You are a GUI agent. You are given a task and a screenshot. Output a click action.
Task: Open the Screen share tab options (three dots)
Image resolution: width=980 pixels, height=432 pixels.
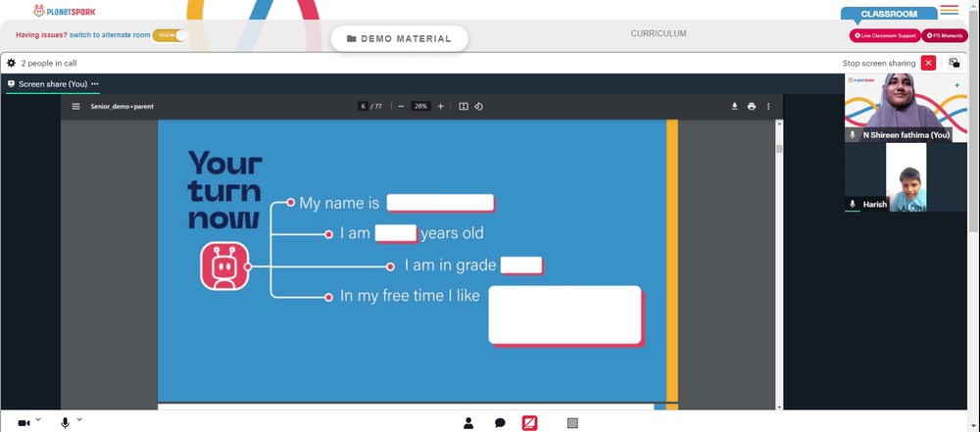[95, 84]
